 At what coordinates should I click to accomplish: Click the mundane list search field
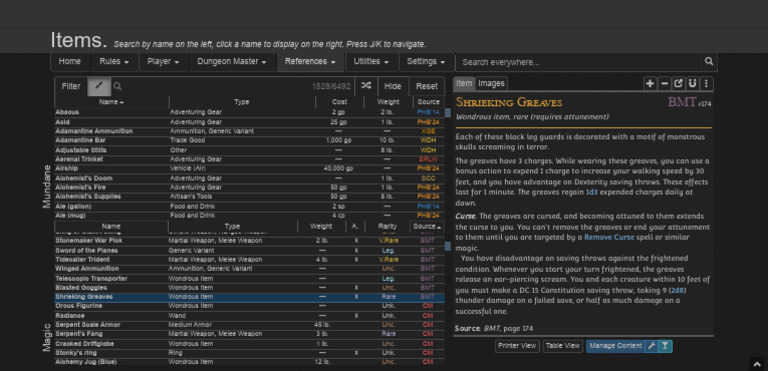(211, 86)
